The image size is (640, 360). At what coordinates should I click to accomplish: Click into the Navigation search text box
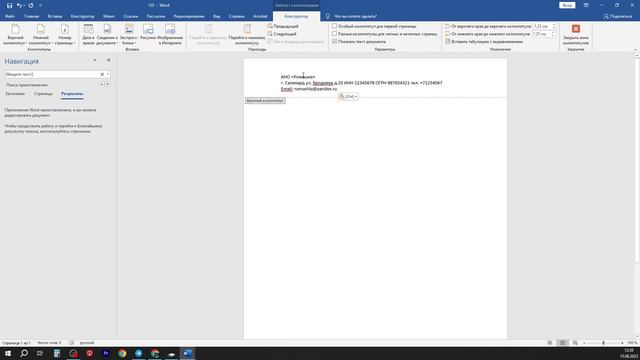[x=52, y=74]
